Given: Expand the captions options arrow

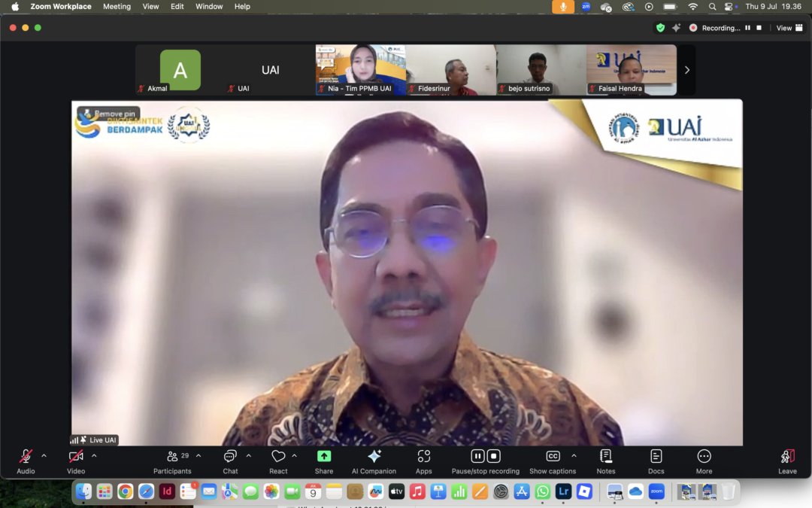Looking at the screenshot, I should [x=574, y=456].
